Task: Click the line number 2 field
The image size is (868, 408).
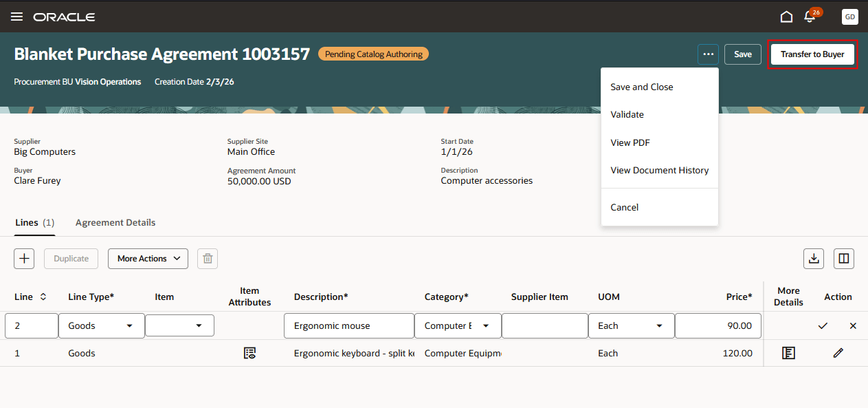Action: [32, 325]
